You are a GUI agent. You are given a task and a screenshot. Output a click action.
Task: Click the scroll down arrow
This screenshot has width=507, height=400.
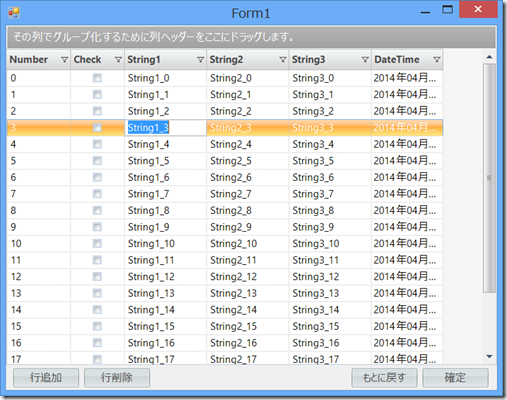click(489, 357)
